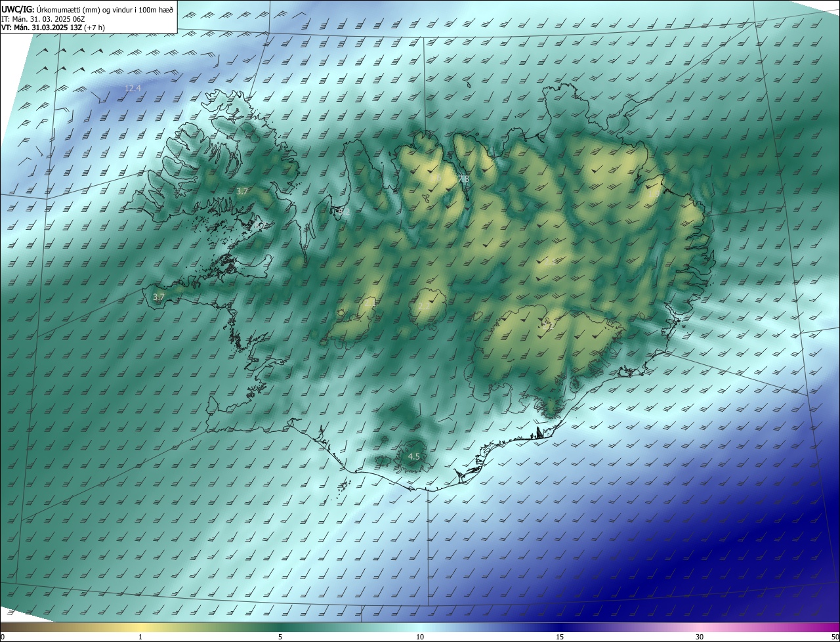Click the '1' label on the scale

[x=140, y=637]
